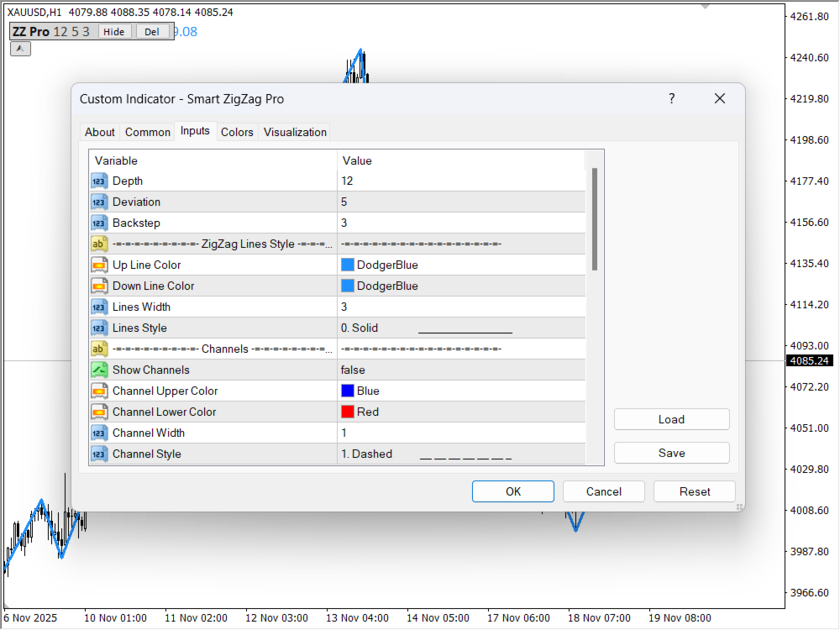Select the Show Channels variable label

tap(151, 370)
